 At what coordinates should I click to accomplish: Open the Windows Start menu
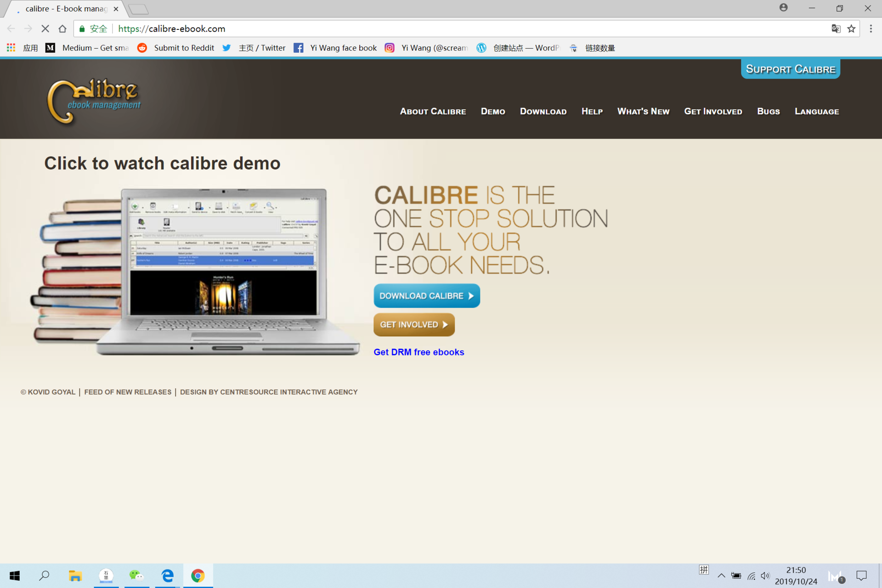tap(15, 576)
